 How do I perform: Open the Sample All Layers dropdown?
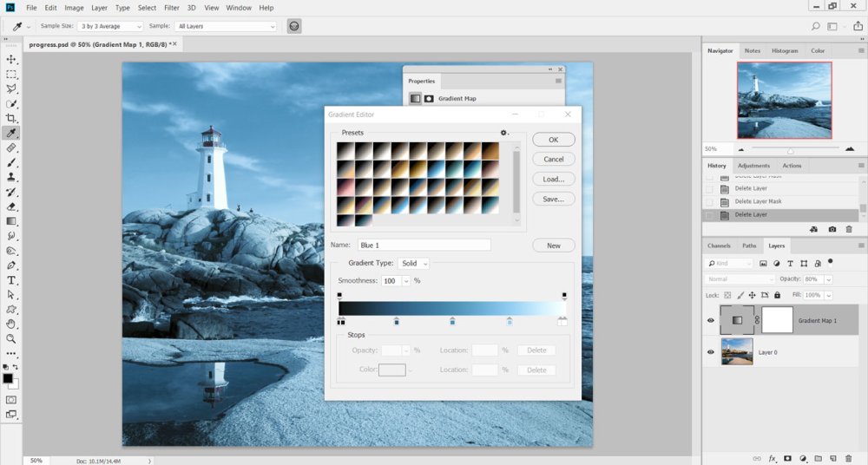point(226,26)
